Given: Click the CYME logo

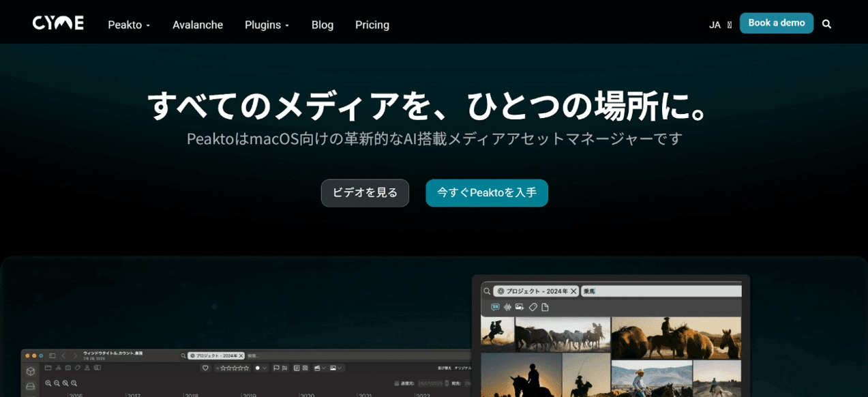Looking at the screenshot, I should [58, 23].
